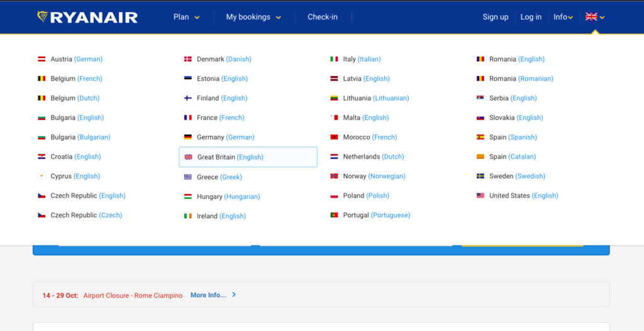This screenshot has height=331, width=644.
Task: Click the Ireland flag icon
Action: (187, 216)
